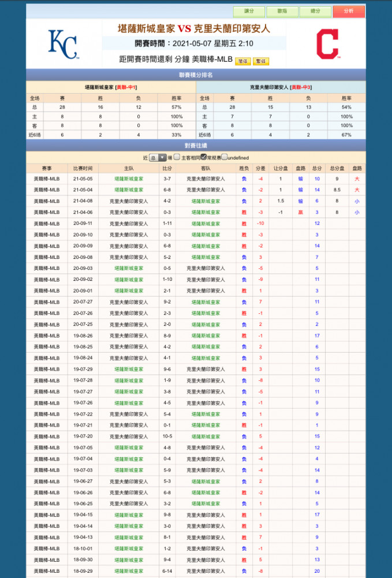Click away team 克里夫蘭印第安人 in the 18-09-30 row
Image resolution: width=392 pixels, height=578 pixels.
(x=206, y=560)
